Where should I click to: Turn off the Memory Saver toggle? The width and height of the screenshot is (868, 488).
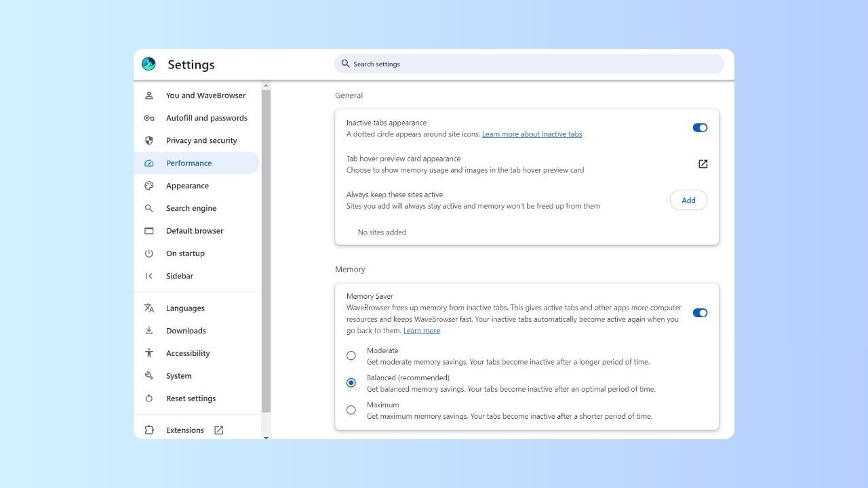pyautogui.click(x=700, y=313)
